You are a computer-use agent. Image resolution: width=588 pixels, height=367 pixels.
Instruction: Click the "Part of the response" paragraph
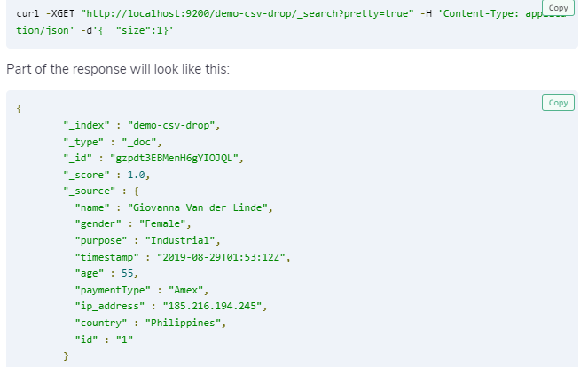(118, 69)
